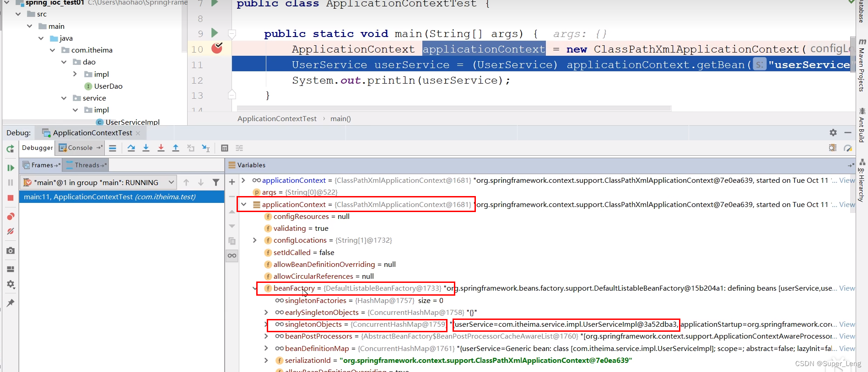Click the Run to Cursor icon
The image size is (868, 372).
(x=206, y=148)
